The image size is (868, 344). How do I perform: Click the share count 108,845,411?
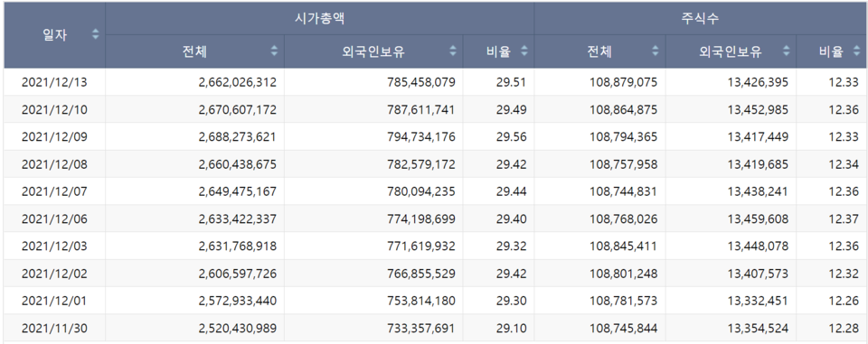coord(623,246)
